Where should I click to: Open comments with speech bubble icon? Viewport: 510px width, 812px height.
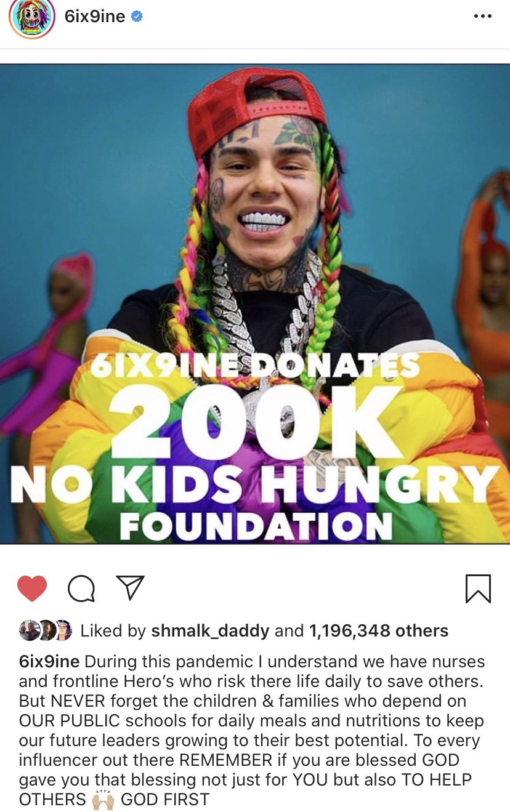(x=81, y=589)
